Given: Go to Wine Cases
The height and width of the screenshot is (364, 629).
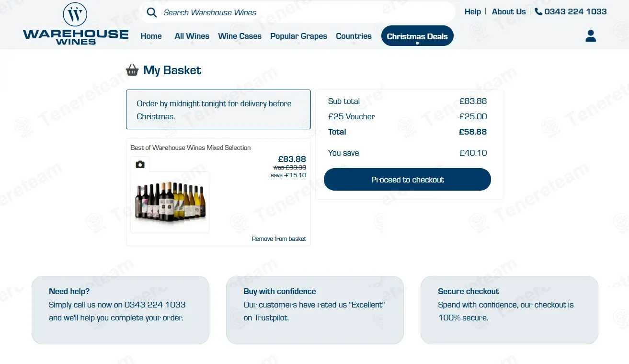Looking at the screenshot, I should point(240,36).
